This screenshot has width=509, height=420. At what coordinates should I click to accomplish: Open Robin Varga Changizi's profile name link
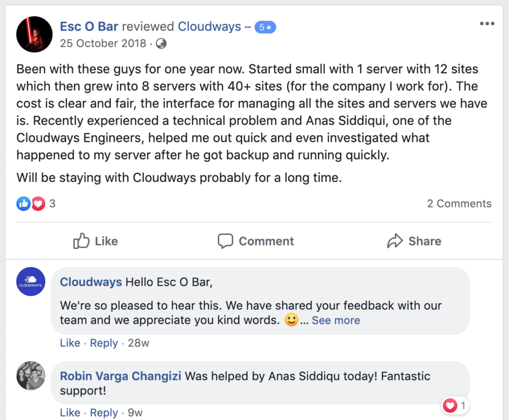pyautogui.click(x=121, y=376)
